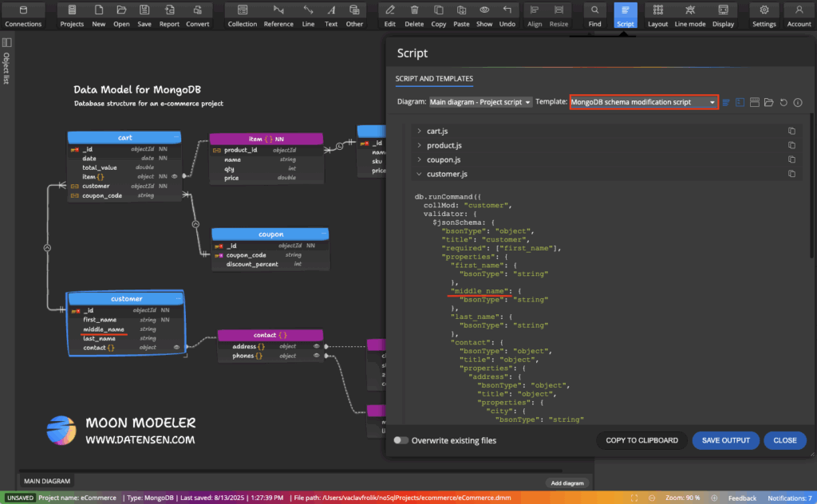Click the Show toolbar icon
Screen dimensions: 817x504
[484, 16]
